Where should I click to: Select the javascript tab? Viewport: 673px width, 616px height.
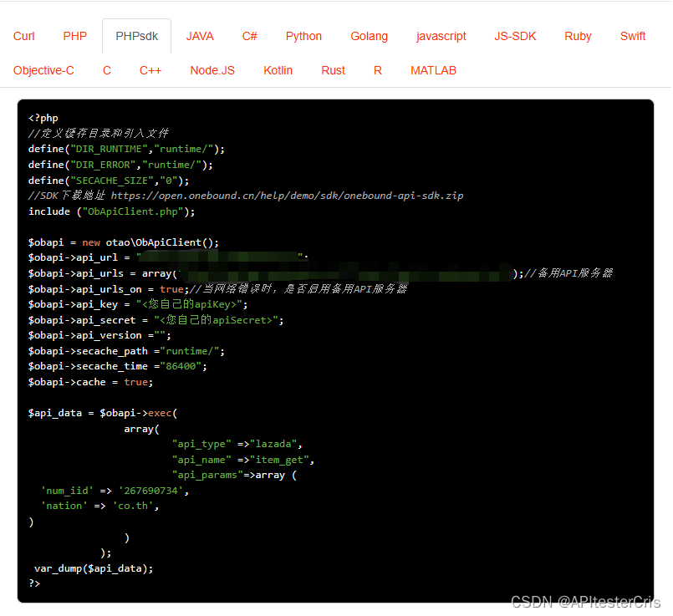point(441,36)
